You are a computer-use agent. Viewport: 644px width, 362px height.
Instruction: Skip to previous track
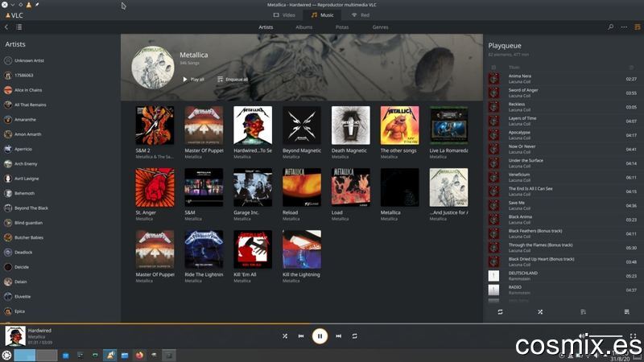coord(301,336)
